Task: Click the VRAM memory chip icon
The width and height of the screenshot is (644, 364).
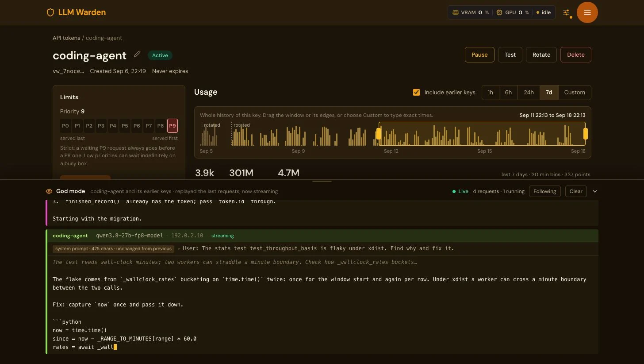Action: pyautogui.click(x=455, y=12)
